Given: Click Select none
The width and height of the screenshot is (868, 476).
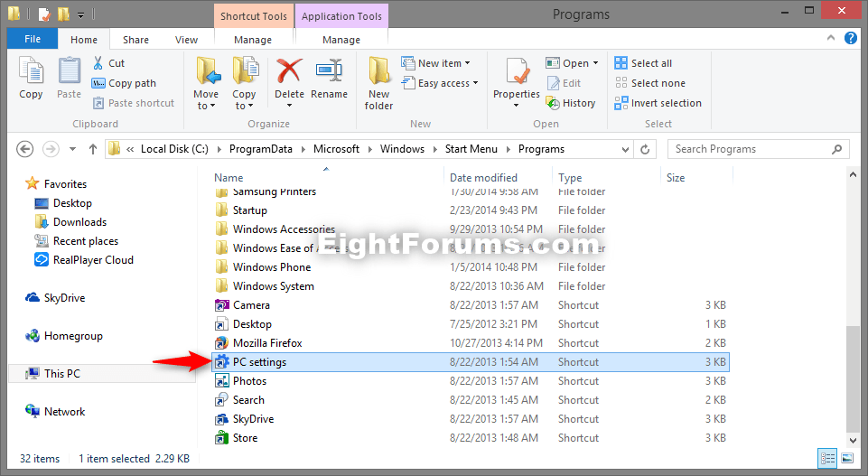Looking at the screenshot, I should pos(650,83).
